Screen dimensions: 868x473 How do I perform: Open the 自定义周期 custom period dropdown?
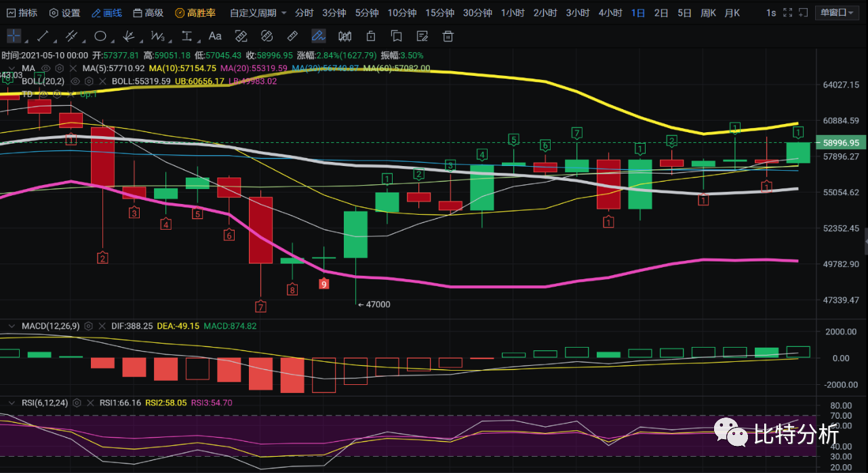pos(258,13)
